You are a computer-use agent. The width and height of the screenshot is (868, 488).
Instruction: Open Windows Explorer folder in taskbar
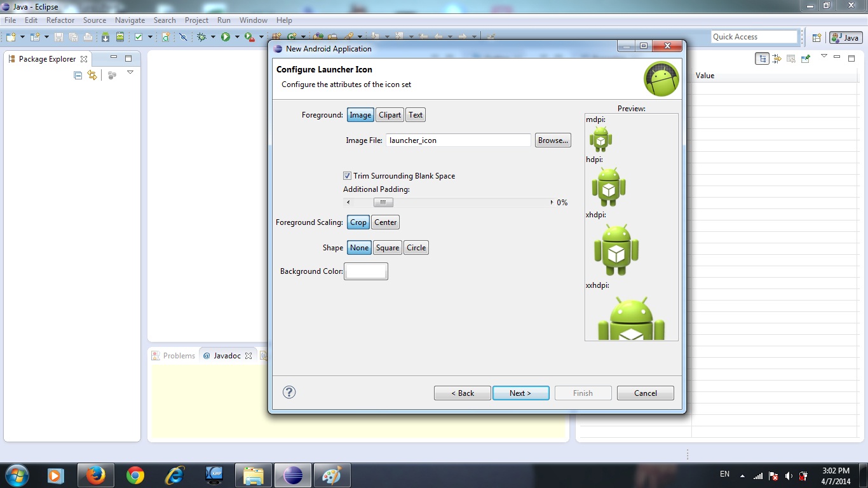click(254, 475)
